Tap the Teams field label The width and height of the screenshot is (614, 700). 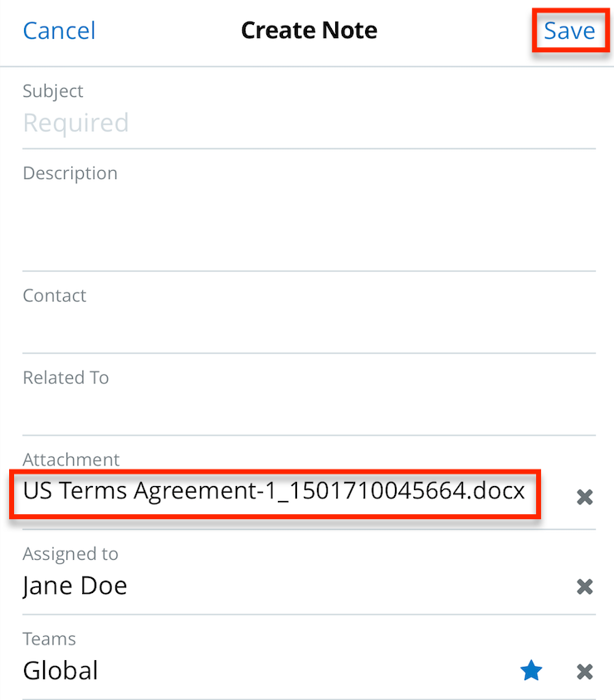(49, 639)
